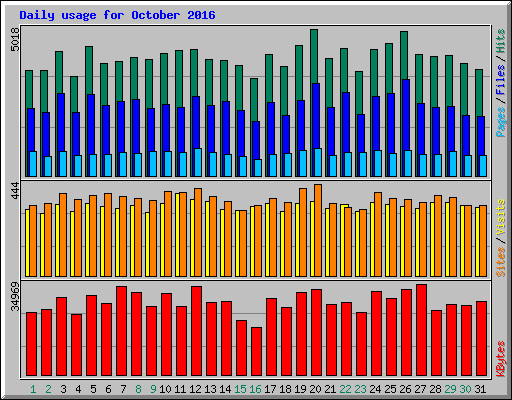Select the red KBytes bar for day 15

241,348
